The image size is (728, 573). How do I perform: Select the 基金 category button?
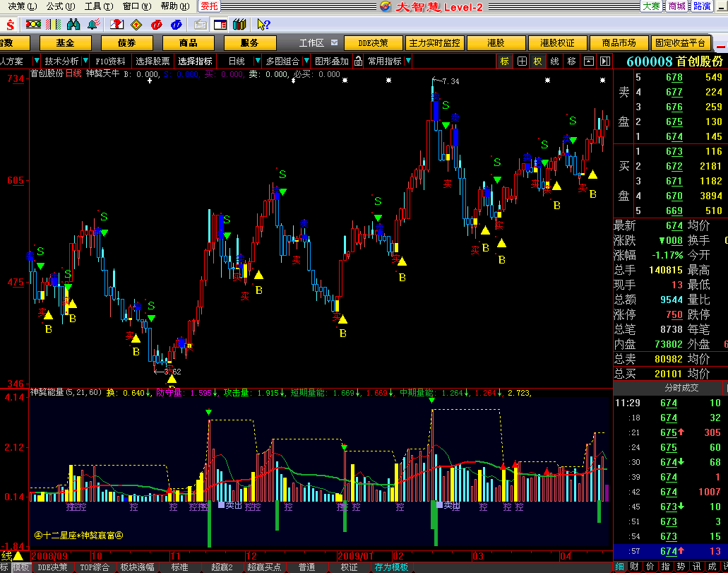(x=65, y=43)
